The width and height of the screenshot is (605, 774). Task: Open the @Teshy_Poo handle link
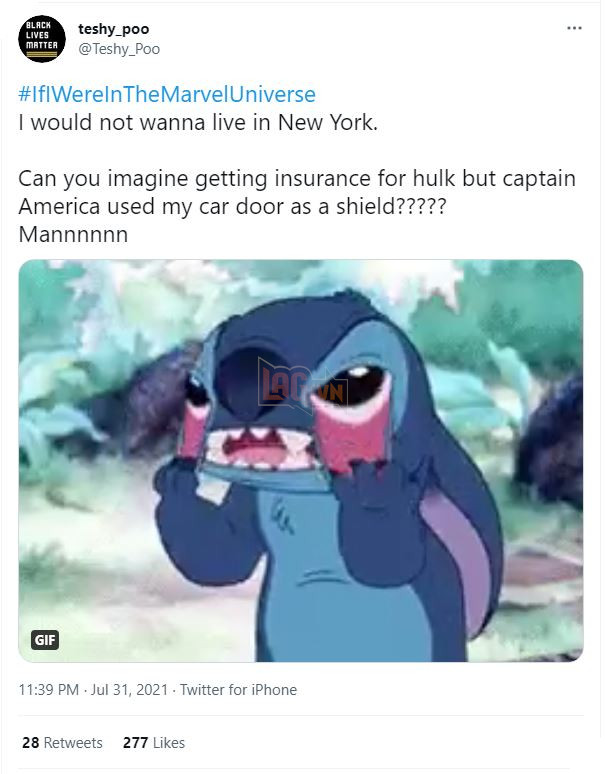pos(119,49)
